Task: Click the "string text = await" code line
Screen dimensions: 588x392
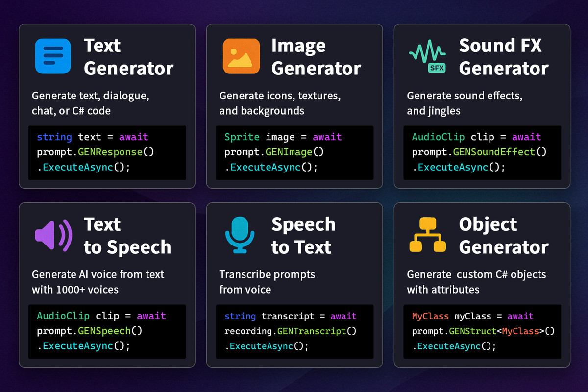Action: point(93,137)
